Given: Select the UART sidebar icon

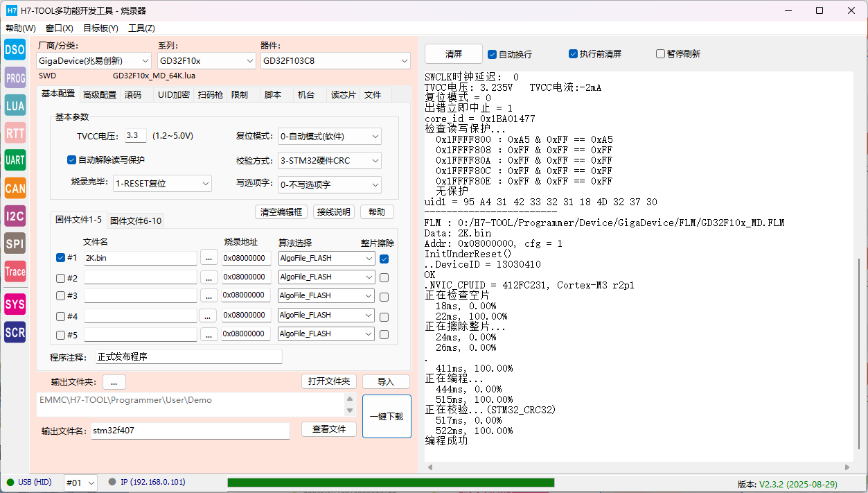Looking at the screenshot, I should 15,160.
